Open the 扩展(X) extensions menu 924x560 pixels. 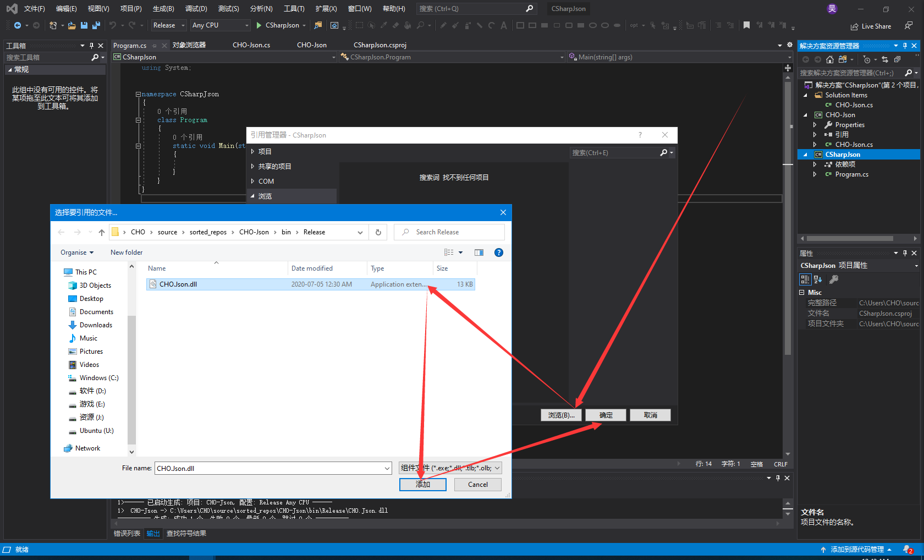[326, 9]
